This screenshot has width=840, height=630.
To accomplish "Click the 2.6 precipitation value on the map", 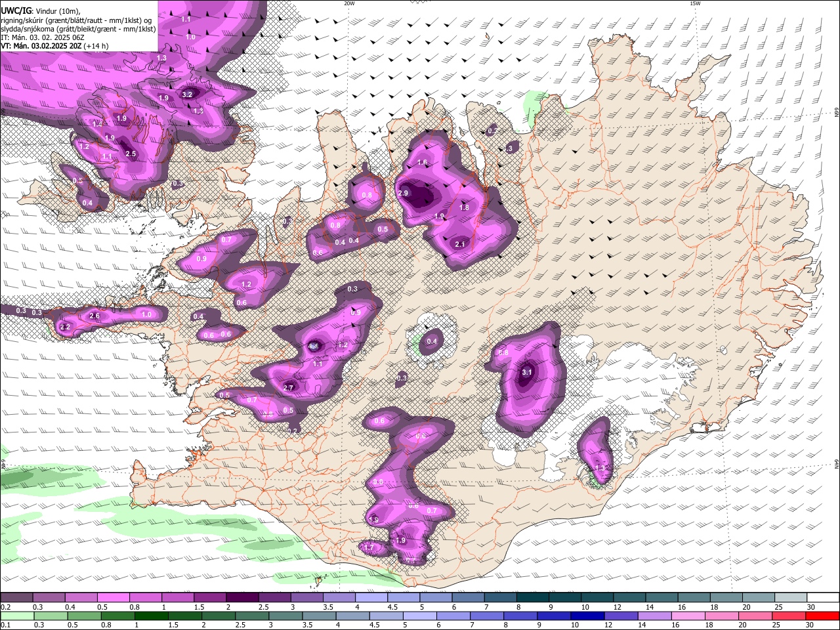I will [94, 316].
